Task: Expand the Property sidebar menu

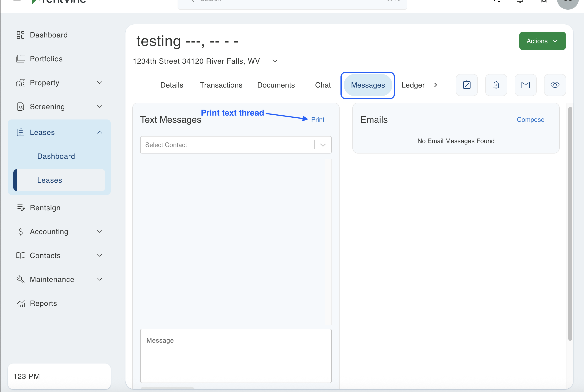Action: [x=59, y=83]
